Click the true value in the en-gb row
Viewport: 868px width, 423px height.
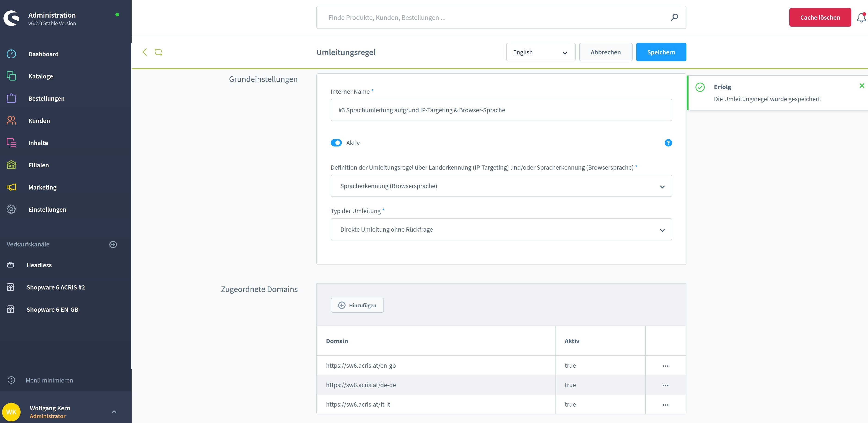pyautogui.click(x=570, y=365)
